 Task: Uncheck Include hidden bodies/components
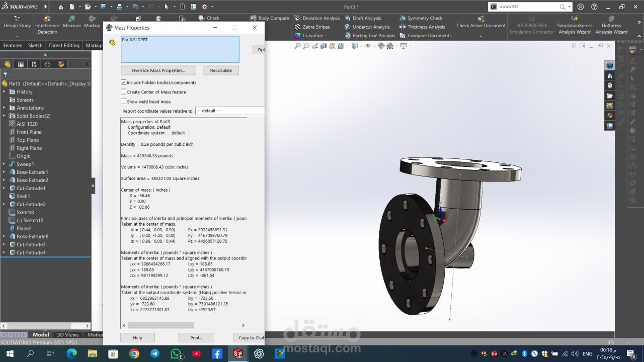pyautogui.click(x=124, y=82)
